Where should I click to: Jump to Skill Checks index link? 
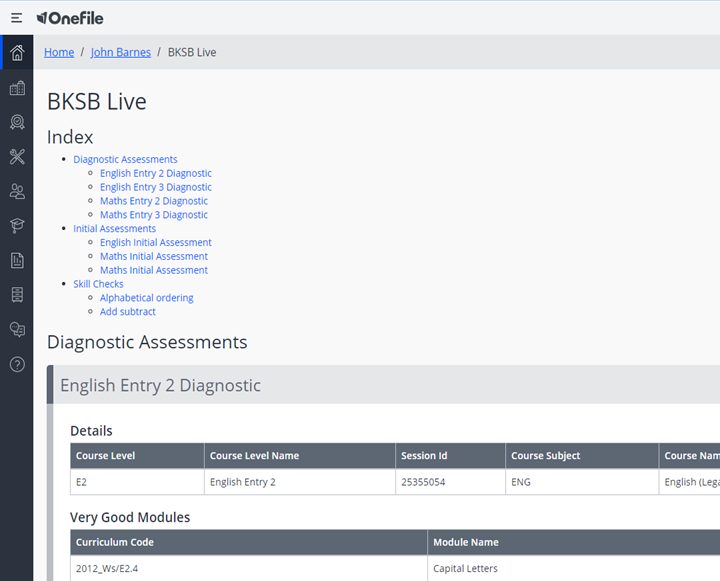point(98,284)
